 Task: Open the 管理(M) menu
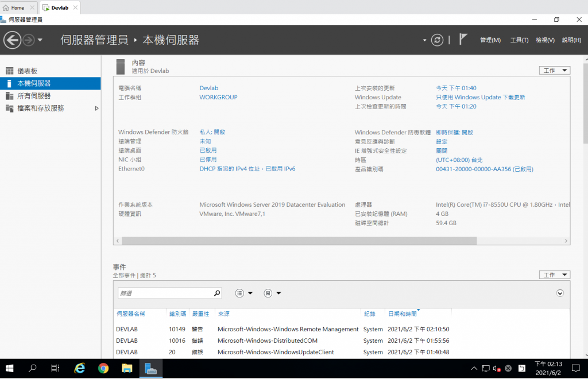coord(490,40)
